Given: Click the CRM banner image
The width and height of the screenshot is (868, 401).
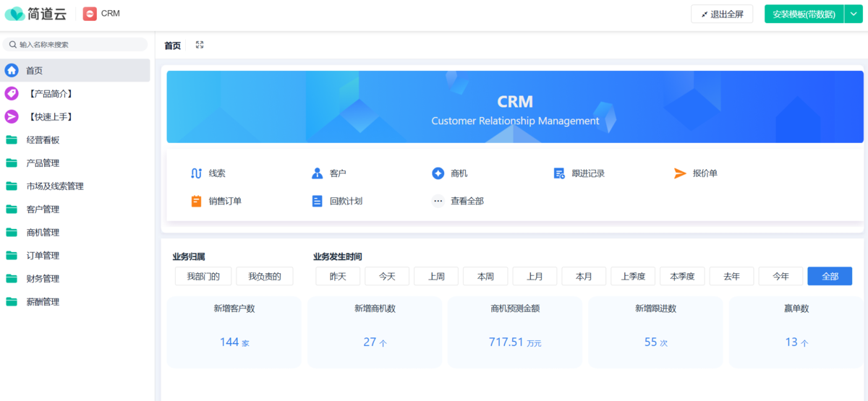Looking at the screenshot, I should click(515, 107).
